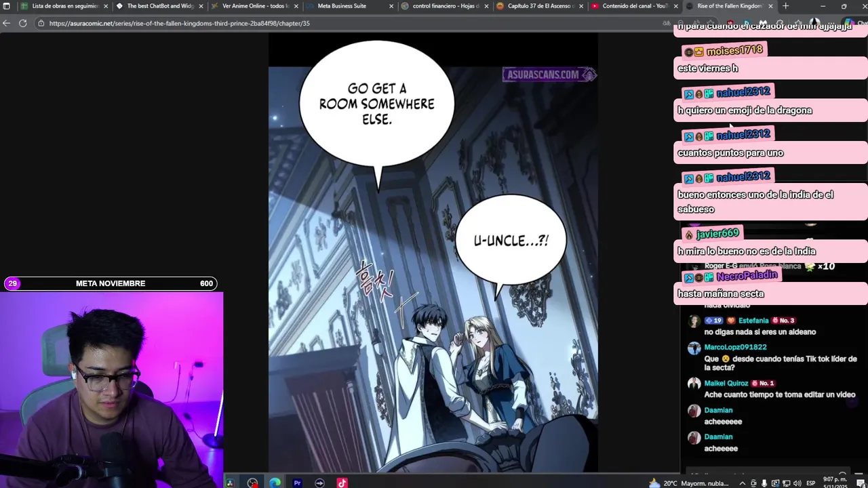868x488 pixels.
Task: Open Microsoft Edge from the taskbar
Action: [275, 483]
